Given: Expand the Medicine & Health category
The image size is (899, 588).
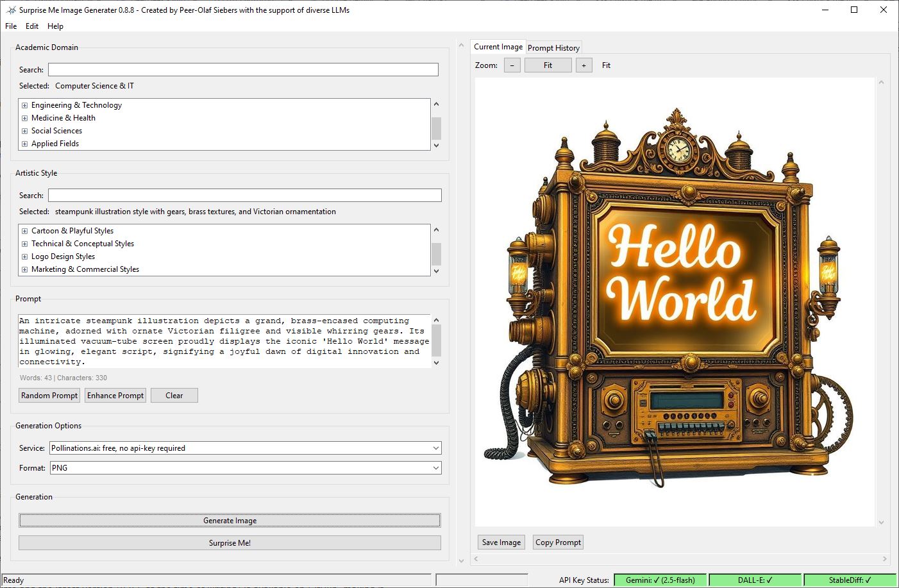Looking at the screenshot, I should [24, 118].
